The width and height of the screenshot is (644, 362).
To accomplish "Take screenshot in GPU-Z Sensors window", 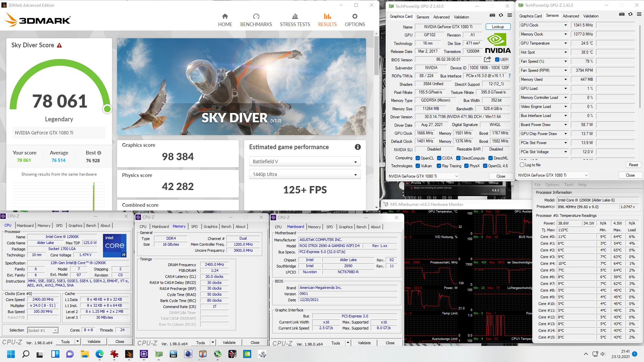I will click(622, 14).
